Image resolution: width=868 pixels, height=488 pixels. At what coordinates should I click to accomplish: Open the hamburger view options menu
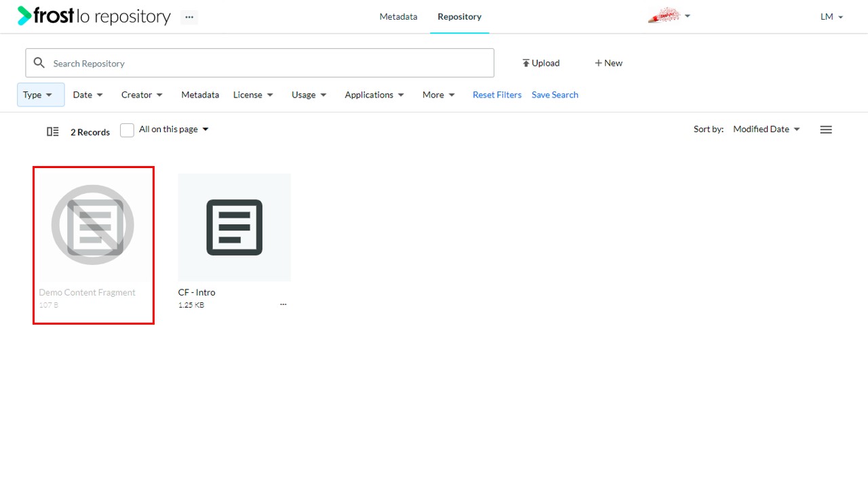[826, 129]
